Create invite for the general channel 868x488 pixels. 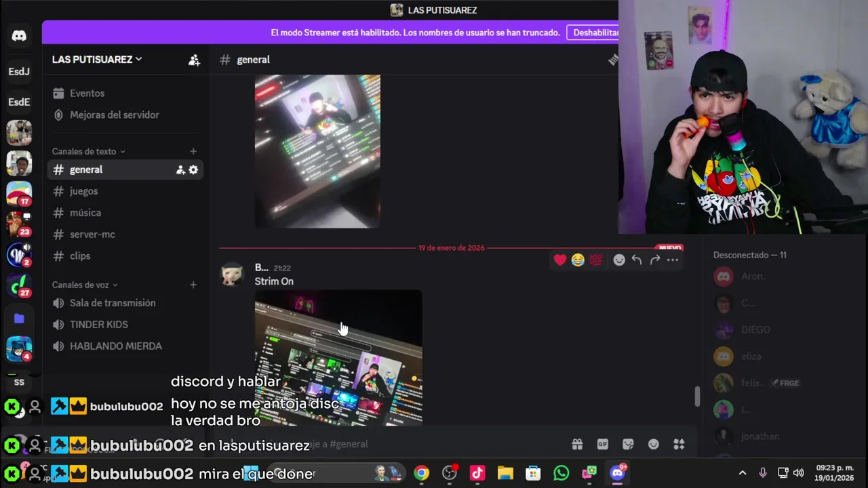click(x=180, y=169)
